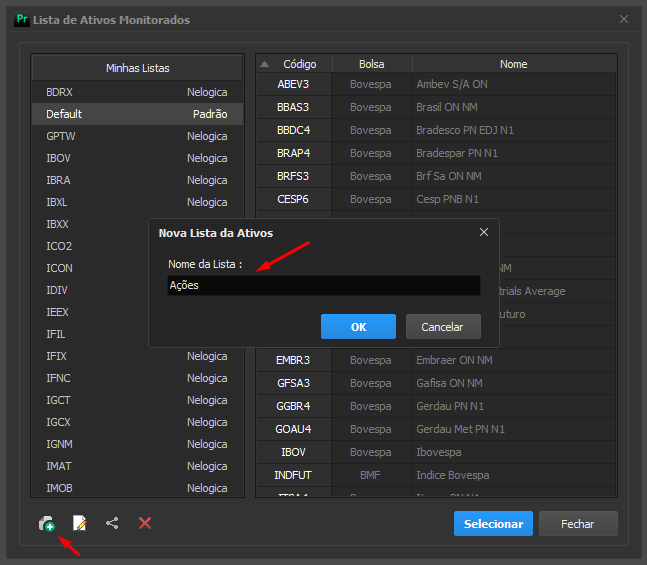Click the Profit Pr logo icon
647x565 pixels.
[x=22, y=19]
